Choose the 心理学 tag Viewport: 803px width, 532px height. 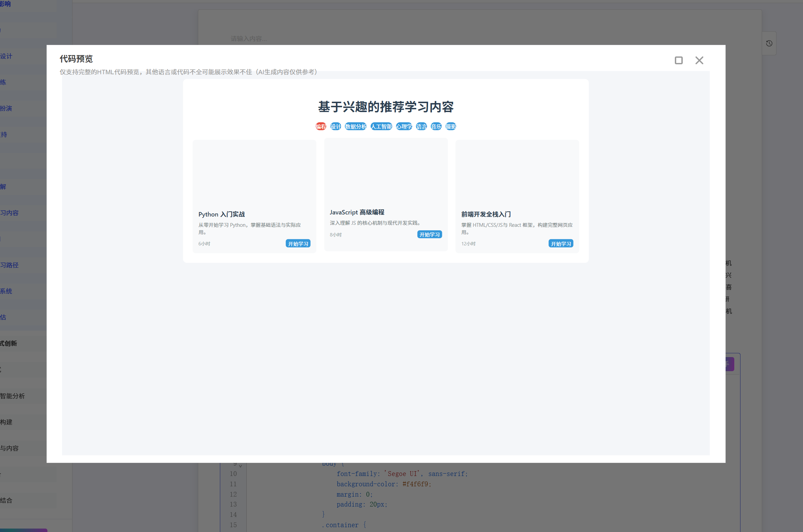[404, 126]
